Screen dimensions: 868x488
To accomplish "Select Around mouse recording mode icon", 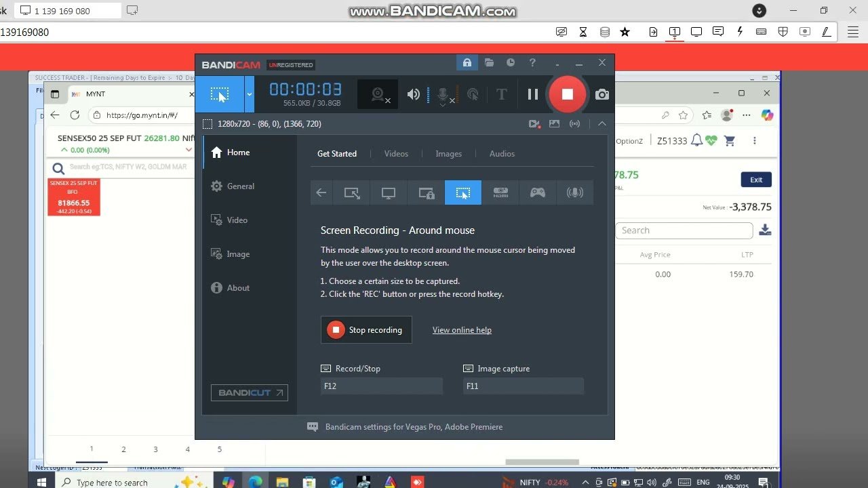I will tap(463, 192).
